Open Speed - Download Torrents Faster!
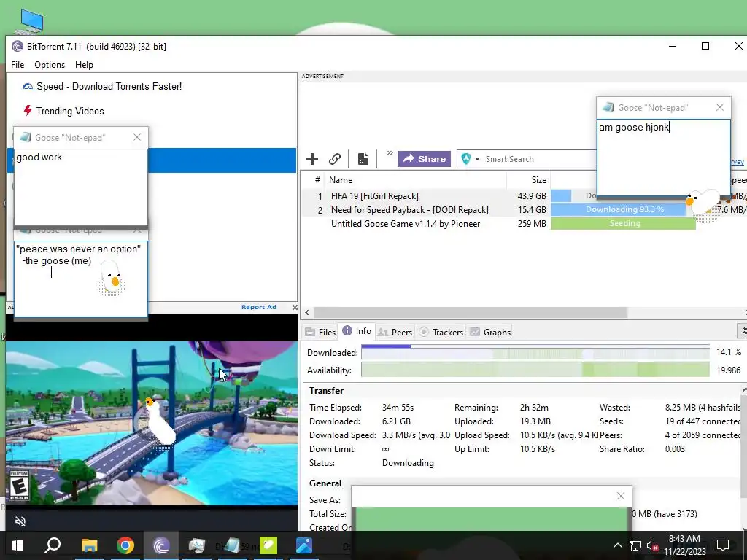Image resolution: width=747 pixels, height=560 pixels. (x=109, y=86)
